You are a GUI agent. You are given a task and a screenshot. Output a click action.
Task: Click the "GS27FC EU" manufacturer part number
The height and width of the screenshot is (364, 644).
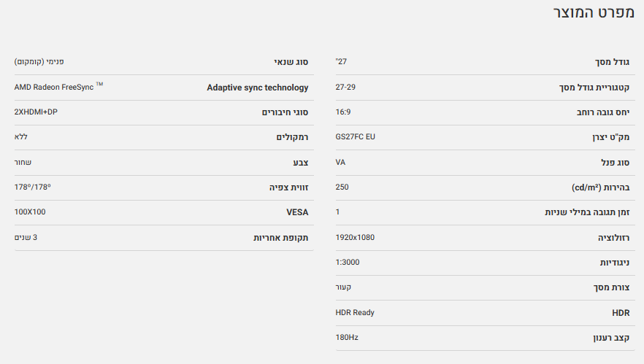coord(355,137)
